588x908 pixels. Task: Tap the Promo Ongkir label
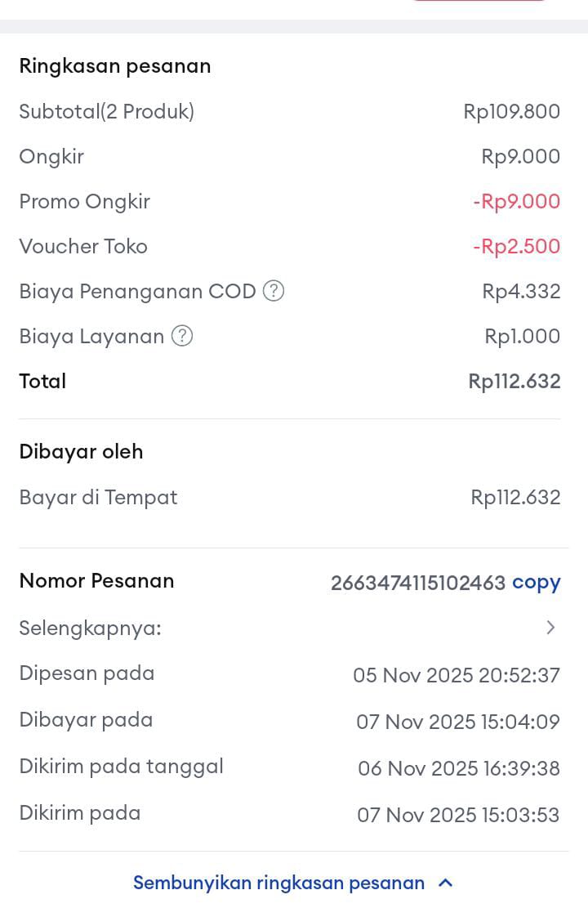coord(85,201)
